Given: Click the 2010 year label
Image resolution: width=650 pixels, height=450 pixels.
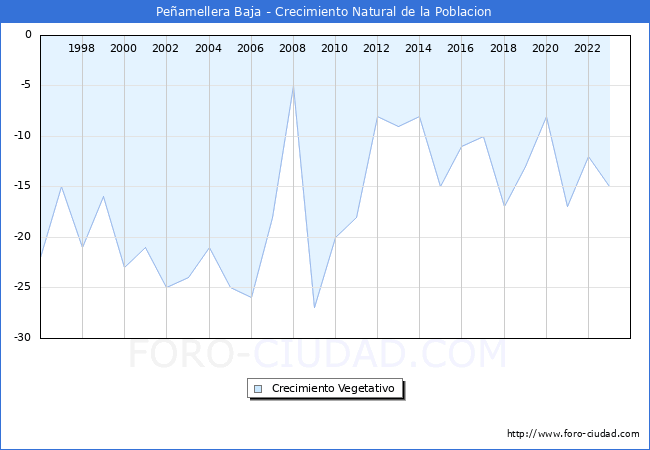Looking at the screenshot, I should point(334,48).
